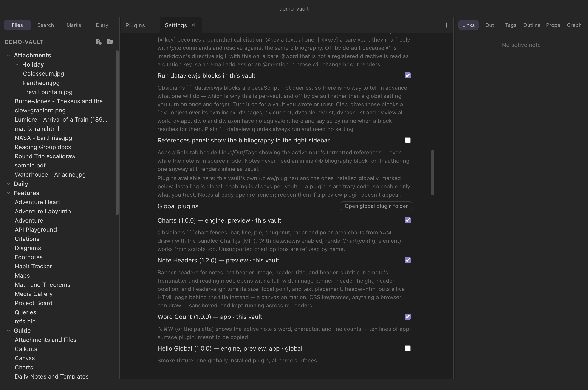The width and height of the screenshot is (588, 390).
Task: Open the Media Gallery note
Action: tap(34, 294)
